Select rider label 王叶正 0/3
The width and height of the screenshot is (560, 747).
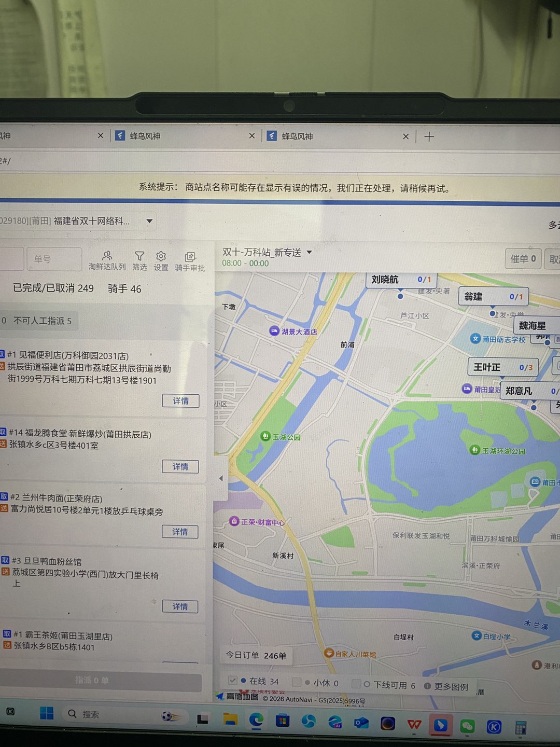click(503, 367)
